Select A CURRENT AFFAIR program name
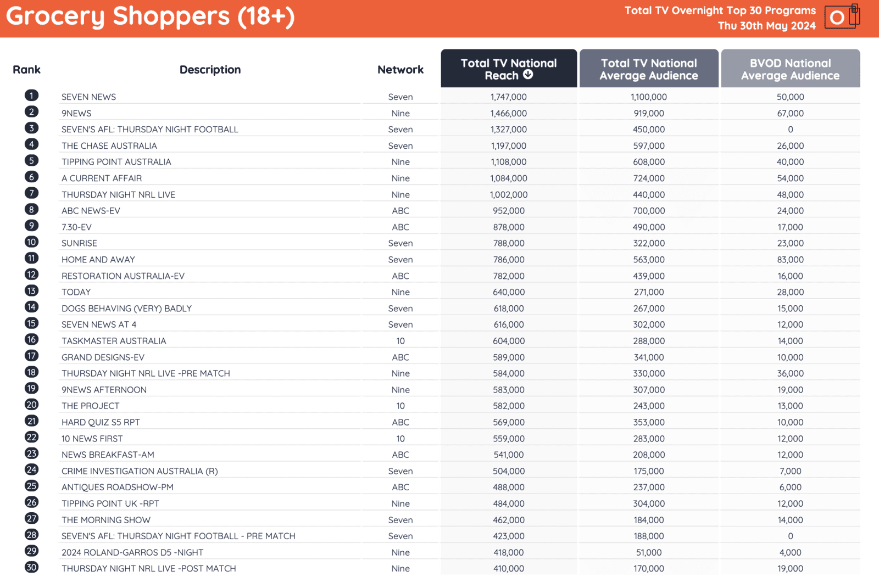879x588 pixels. 102,178
